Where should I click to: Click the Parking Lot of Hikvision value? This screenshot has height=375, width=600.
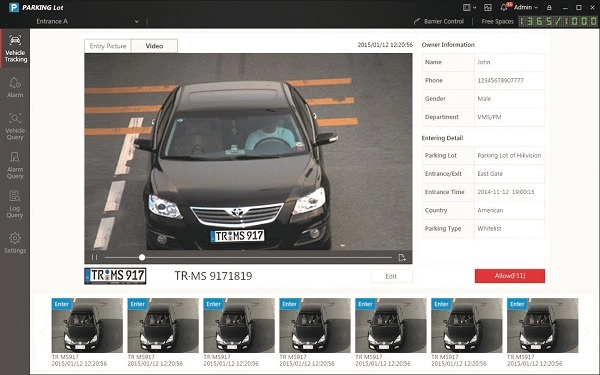509,155
